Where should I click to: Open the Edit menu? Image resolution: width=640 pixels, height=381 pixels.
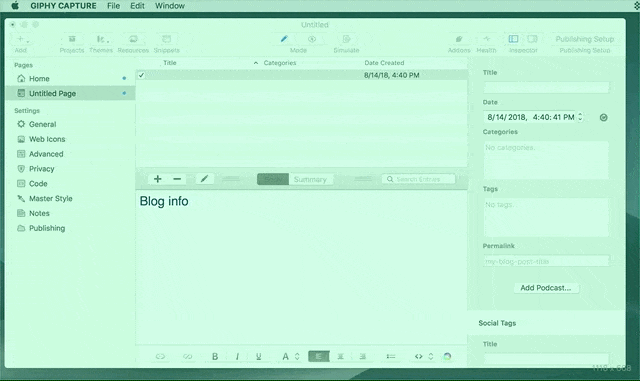pyautogui.click(x=137, y=6)
